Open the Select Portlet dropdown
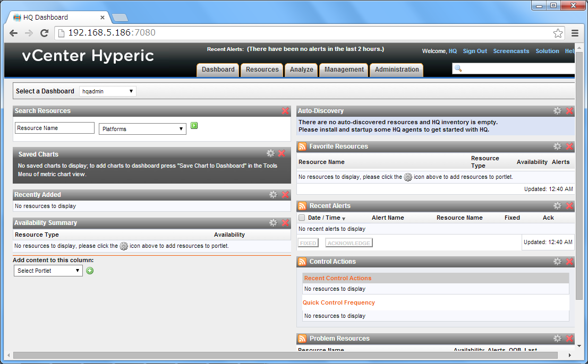This screenshot has width=588, height=364. pos(48,271)
